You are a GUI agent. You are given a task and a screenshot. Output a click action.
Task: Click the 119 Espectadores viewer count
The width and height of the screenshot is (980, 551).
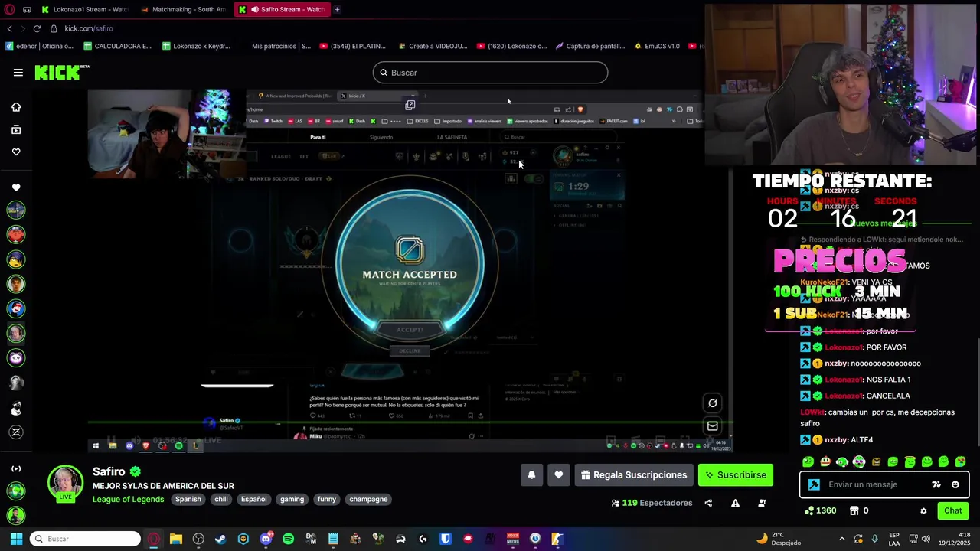652,503
